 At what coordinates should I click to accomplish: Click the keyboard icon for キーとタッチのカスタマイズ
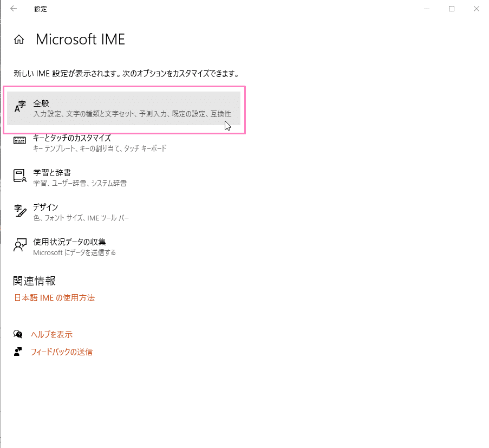[x=19, y=140]
